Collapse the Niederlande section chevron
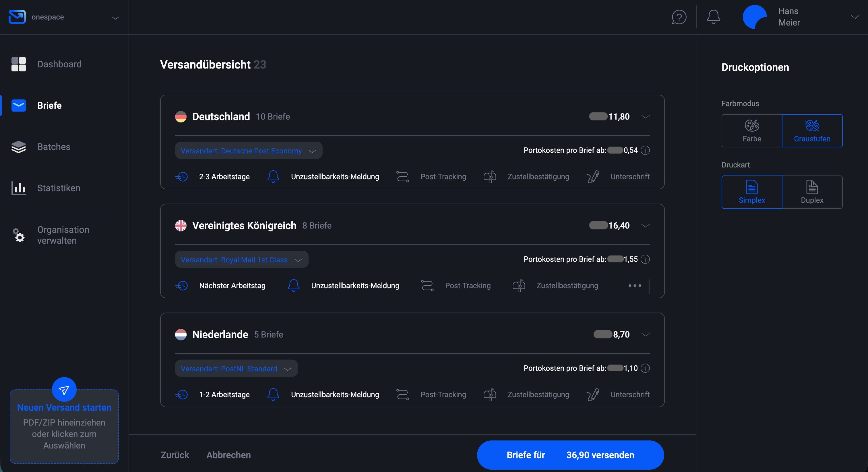Image resolution: width=868 pixels, height=472 pixels. tap(645, 334)
